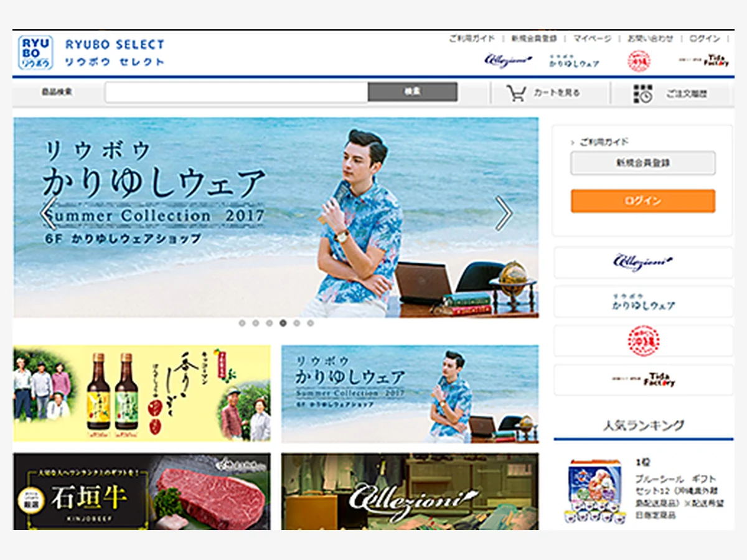Open small かりゆしウェア beach banner
747x560 pixels.
click(x=410, y=394)
